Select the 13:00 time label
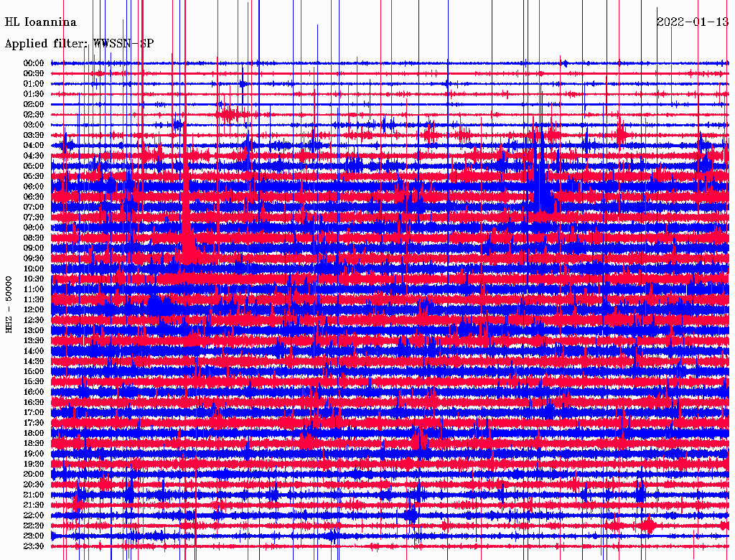Screen dimensions: 735x560 (34, 331)
